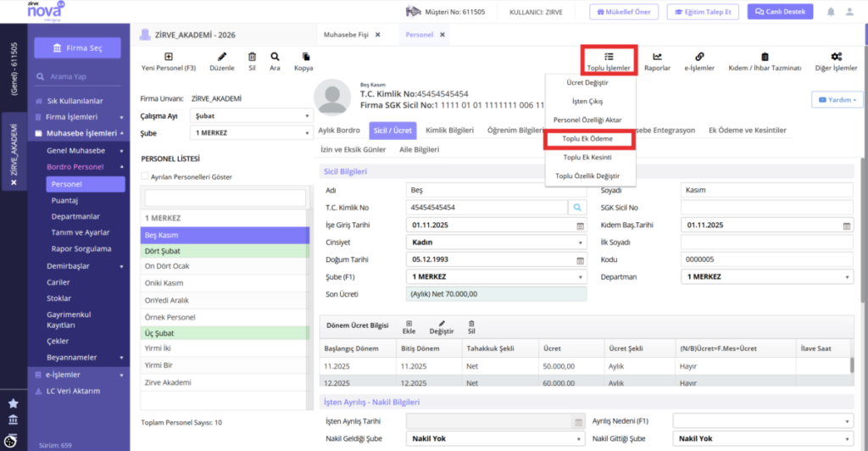Click the Sil trash icon in toolbar
Viewport: 868px width, 451px height.
coord(252,57)
